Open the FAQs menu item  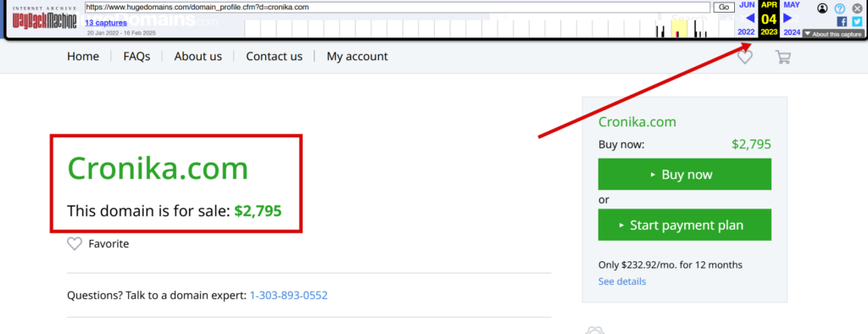(136, 57)
